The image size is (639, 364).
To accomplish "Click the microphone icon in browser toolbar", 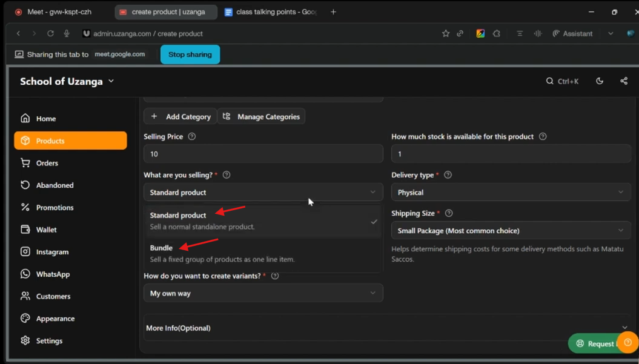I will pos(67,33).
